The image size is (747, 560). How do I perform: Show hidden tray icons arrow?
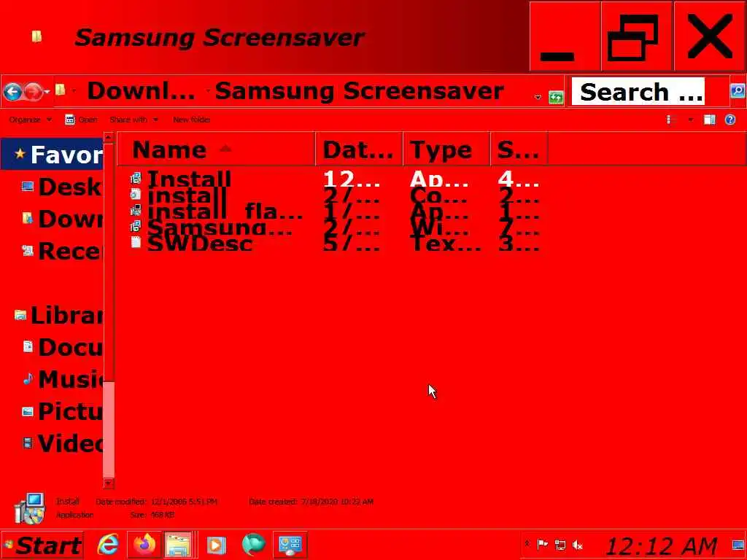tap(527, 544)
